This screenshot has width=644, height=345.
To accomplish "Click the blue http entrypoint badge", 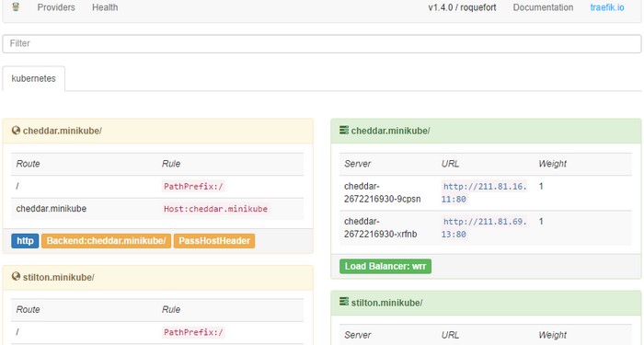I will 25,241.
